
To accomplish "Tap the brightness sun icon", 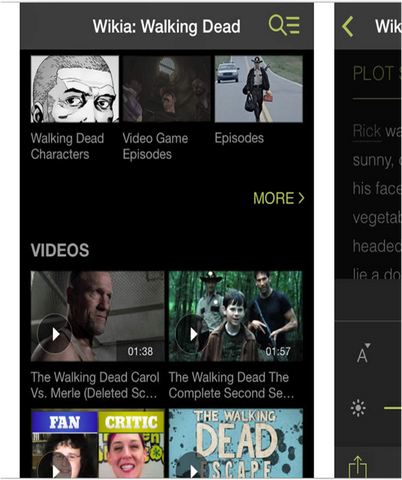I will pos(358,408).
